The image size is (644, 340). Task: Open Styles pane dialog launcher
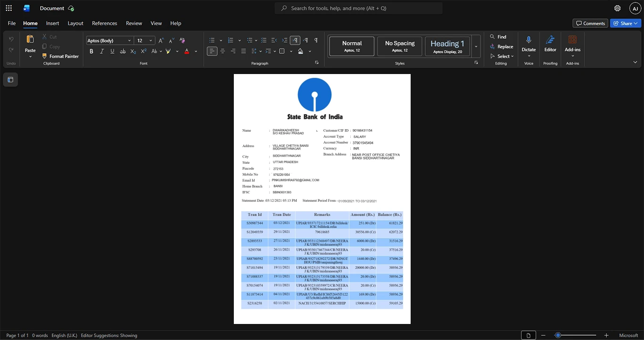click(x=476, y=63)
